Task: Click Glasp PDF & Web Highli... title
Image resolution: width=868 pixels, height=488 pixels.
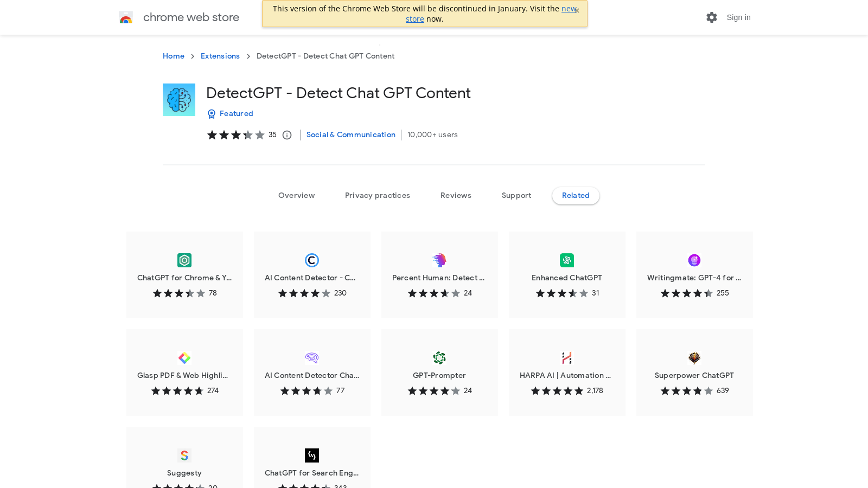Action: tap(183, 375)
